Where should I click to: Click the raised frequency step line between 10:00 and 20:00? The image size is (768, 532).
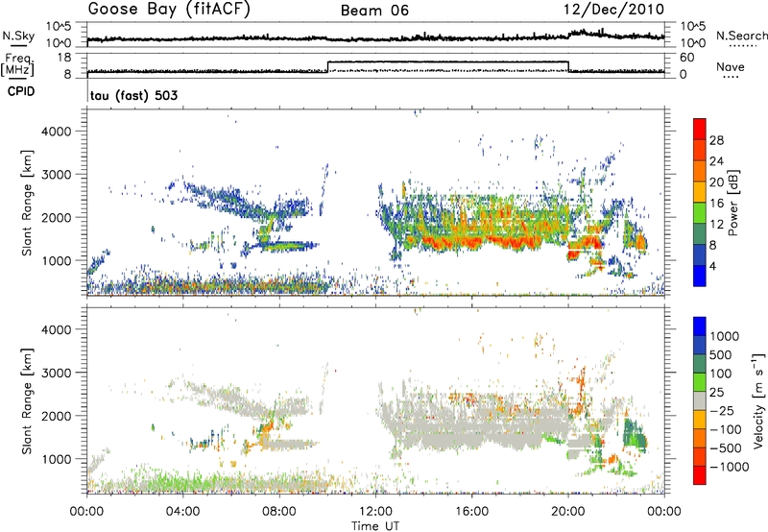(x=447, y=61)
